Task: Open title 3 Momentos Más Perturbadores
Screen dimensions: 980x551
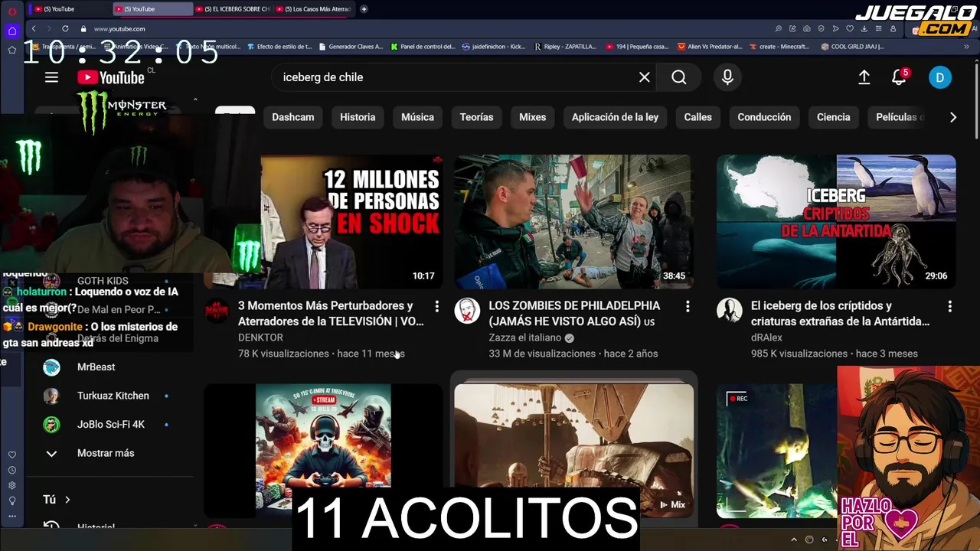Action: click(x=331, y=314)
